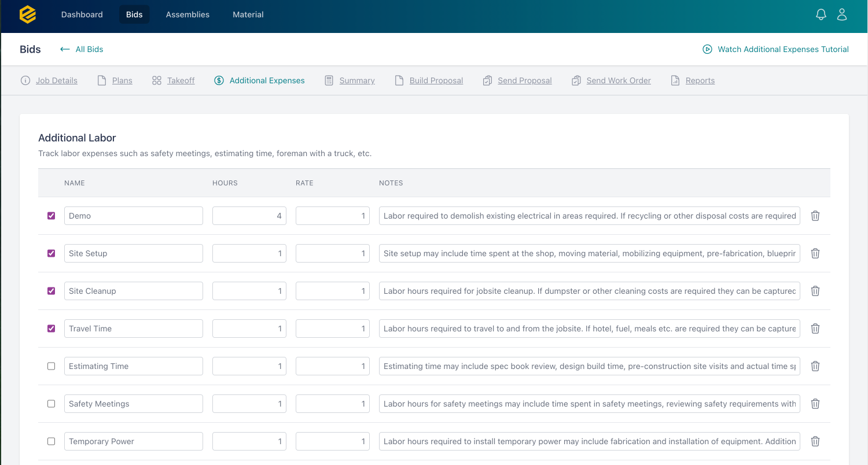Click the Send Proposal clipboard icon
The width and height of the screenshot is (868, 465).
click(487, 80)
